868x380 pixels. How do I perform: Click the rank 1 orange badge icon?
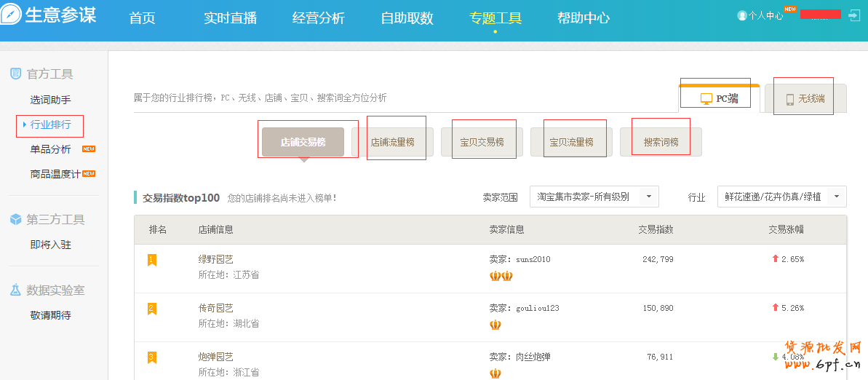coord(152,260)
